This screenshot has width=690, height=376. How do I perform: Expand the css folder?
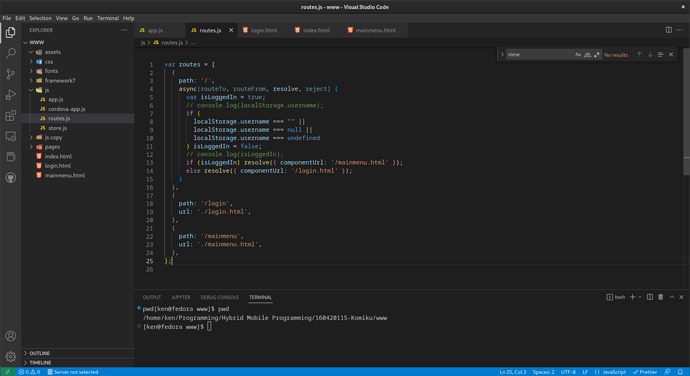click(31, 62)
